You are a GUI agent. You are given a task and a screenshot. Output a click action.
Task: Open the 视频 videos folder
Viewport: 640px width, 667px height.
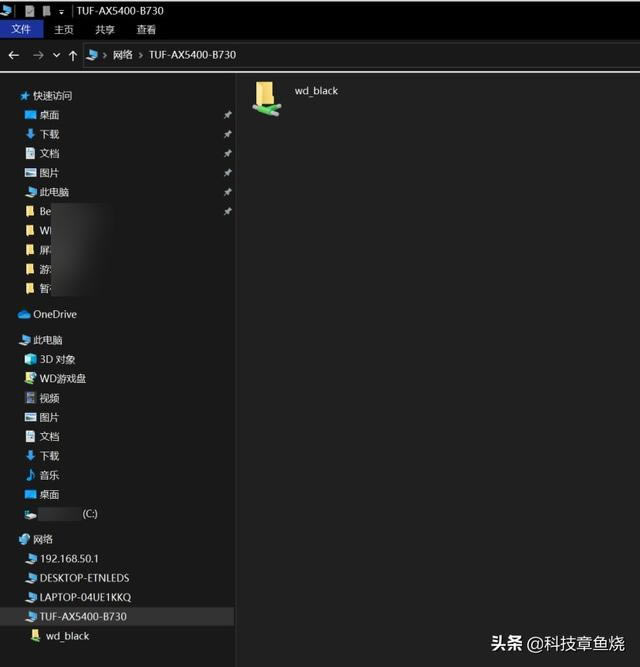48,398
